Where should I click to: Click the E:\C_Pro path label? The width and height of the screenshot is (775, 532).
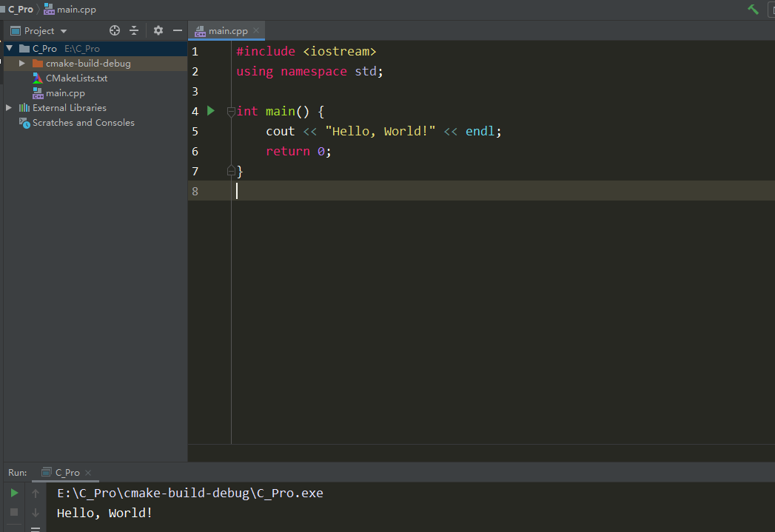pos(82,48)
